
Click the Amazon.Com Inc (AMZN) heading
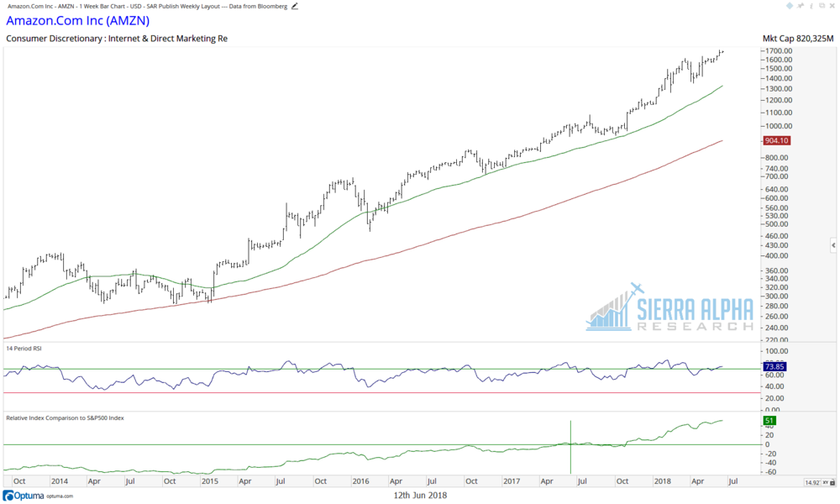coord(77,21)
